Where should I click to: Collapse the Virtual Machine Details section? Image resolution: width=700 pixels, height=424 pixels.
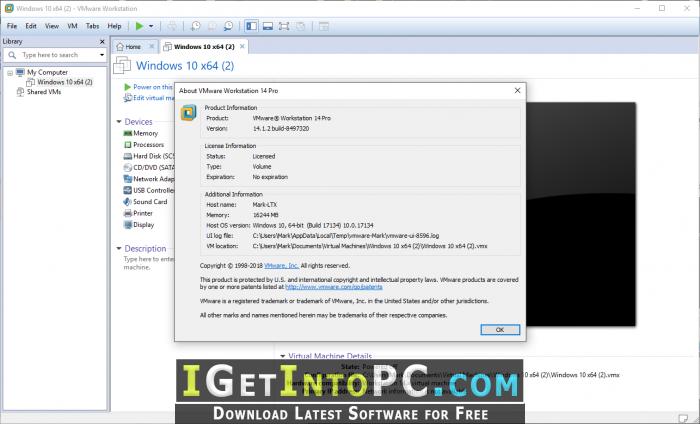tap(283, 356)
